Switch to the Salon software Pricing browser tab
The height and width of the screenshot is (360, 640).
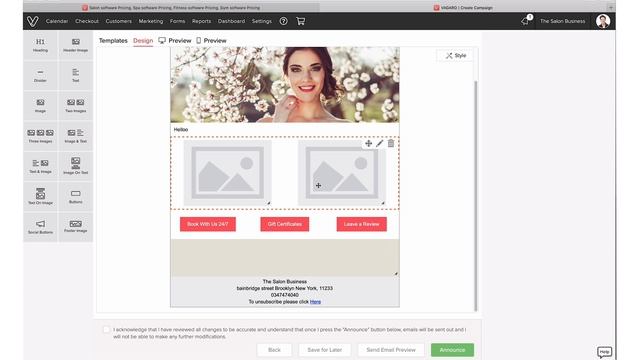click(x=171, y=7)
